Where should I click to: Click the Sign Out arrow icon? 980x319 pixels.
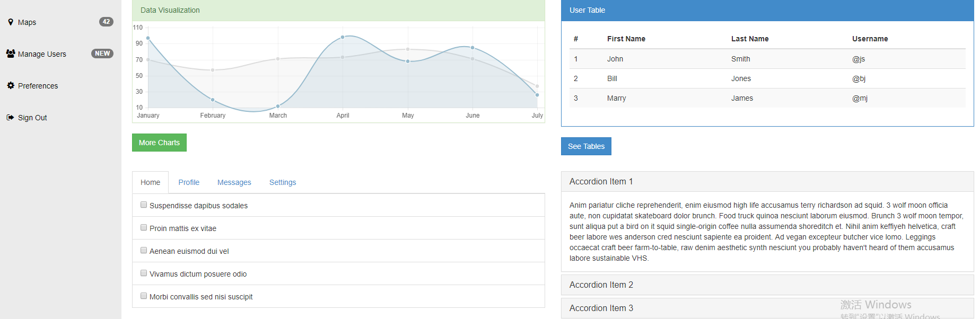tap(10, 118)
